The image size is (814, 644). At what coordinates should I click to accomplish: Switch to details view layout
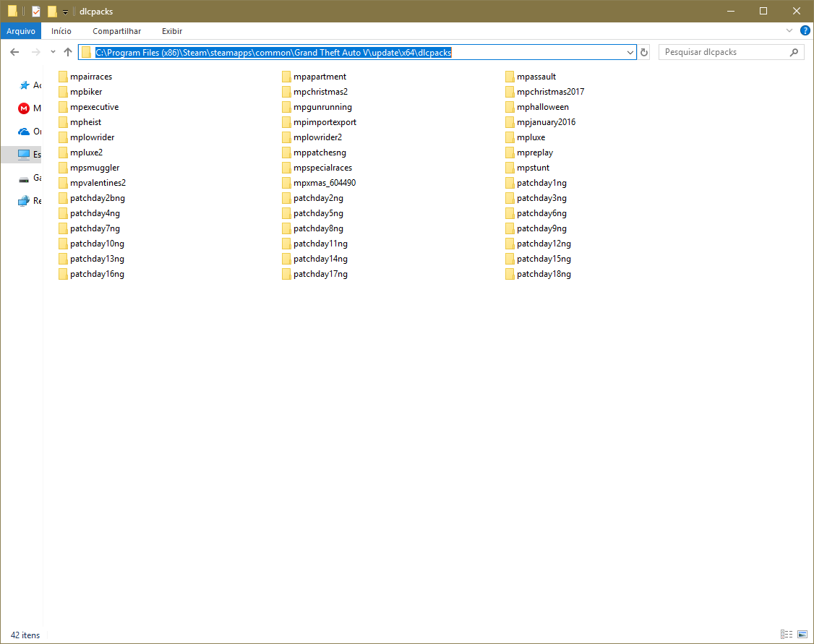point(787,634)
